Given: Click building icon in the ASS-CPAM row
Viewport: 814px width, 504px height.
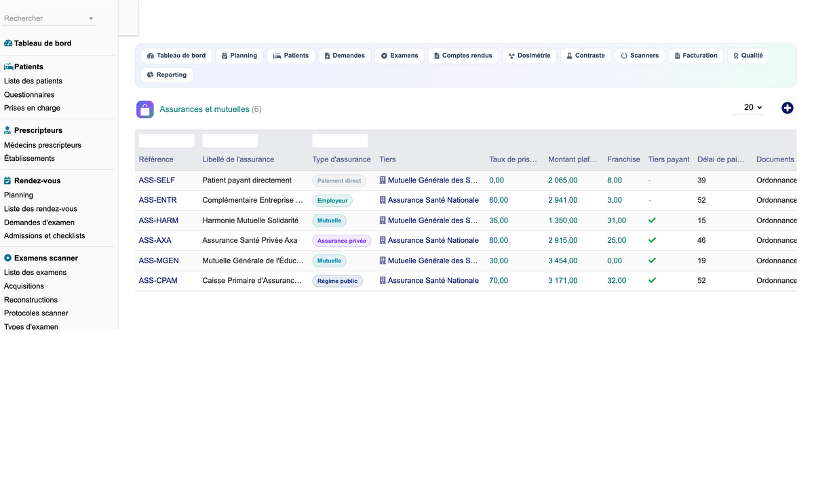Looking at the screenshot, I should pos(383,280).
